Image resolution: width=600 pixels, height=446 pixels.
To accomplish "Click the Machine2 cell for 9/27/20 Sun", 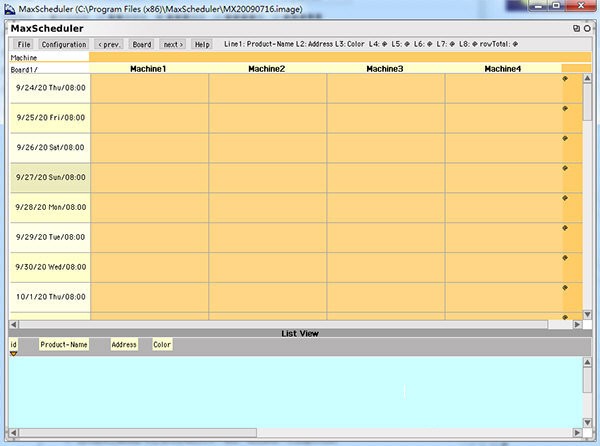I will click(x=267, y=178).
